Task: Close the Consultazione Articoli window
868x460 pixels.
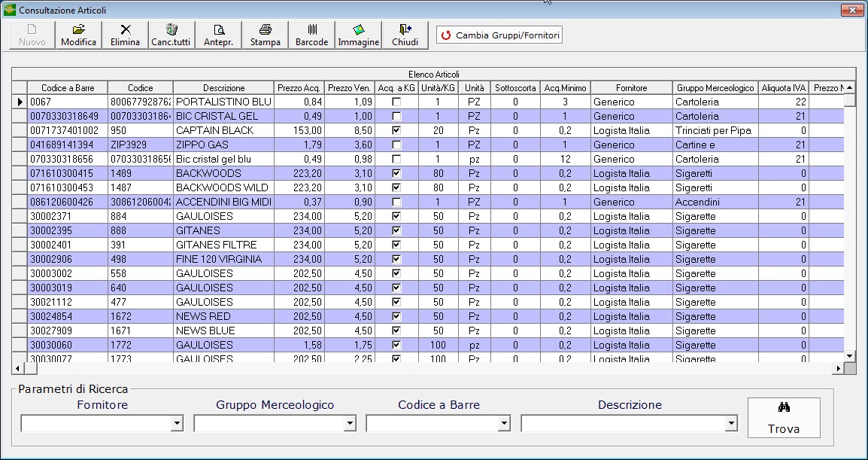Action: [x=851, y=10]
